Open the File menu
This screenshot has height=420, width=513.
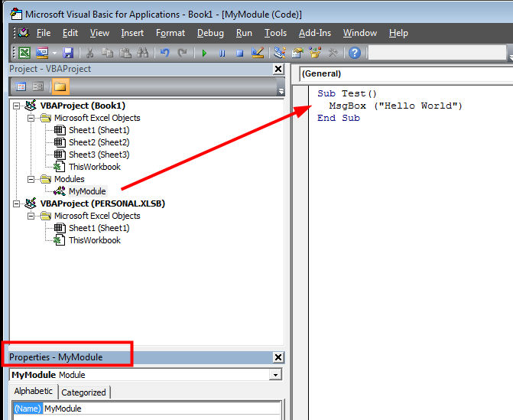(x=44, y=33)
